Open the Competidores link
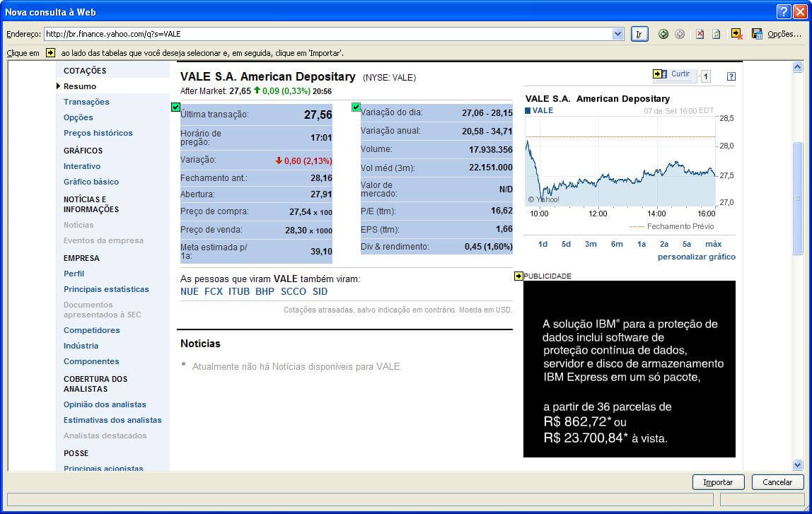The image size is (812, 514). (x=92, y=329)
